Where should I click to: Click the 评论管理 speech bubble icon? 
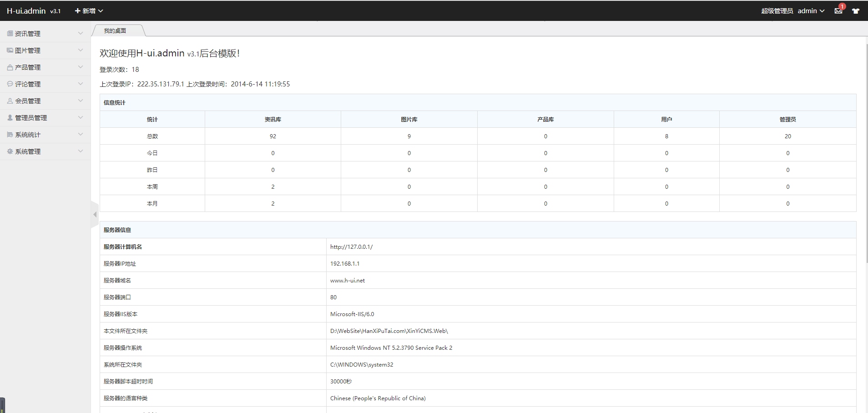tap(10, 84)
